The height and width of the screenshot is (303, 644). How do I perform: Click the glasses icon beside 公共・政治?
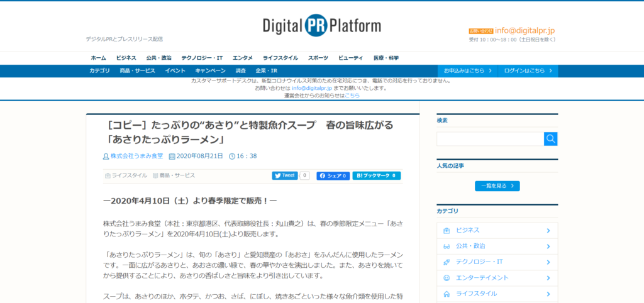(447, 246)
